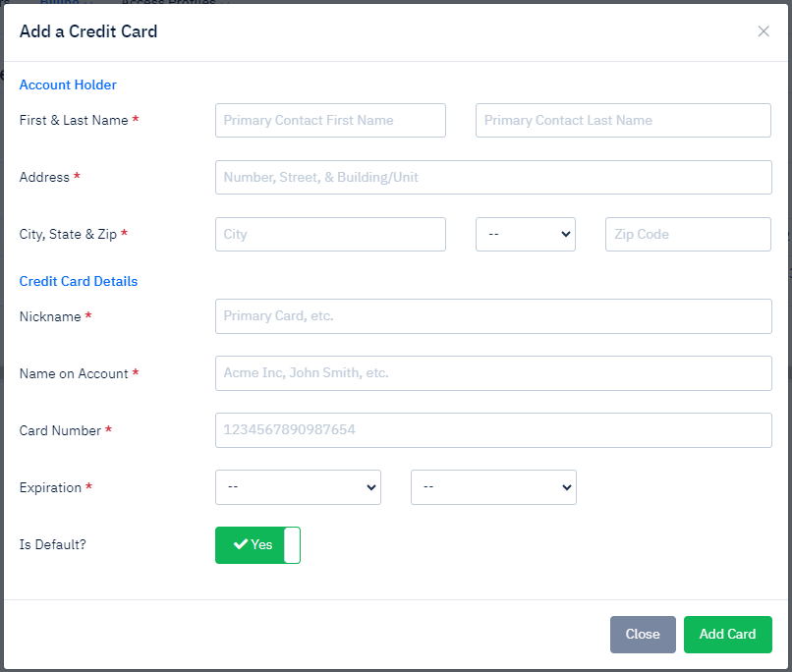The width and height of the screenshot is (792, 672).
Task: Click the Account Holder section heading
Action: coord(68,85)
